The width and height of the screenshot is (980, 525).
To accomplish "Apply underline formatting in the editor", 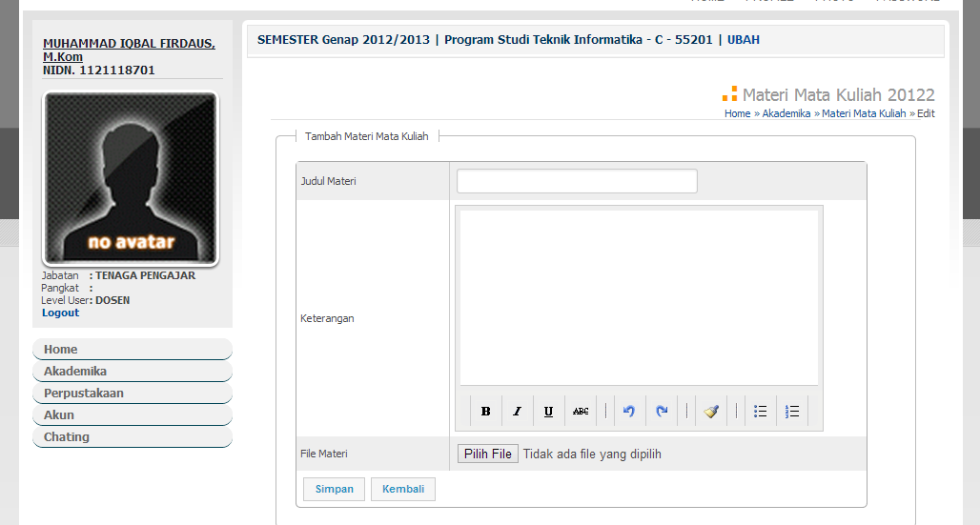I will 548,412.
